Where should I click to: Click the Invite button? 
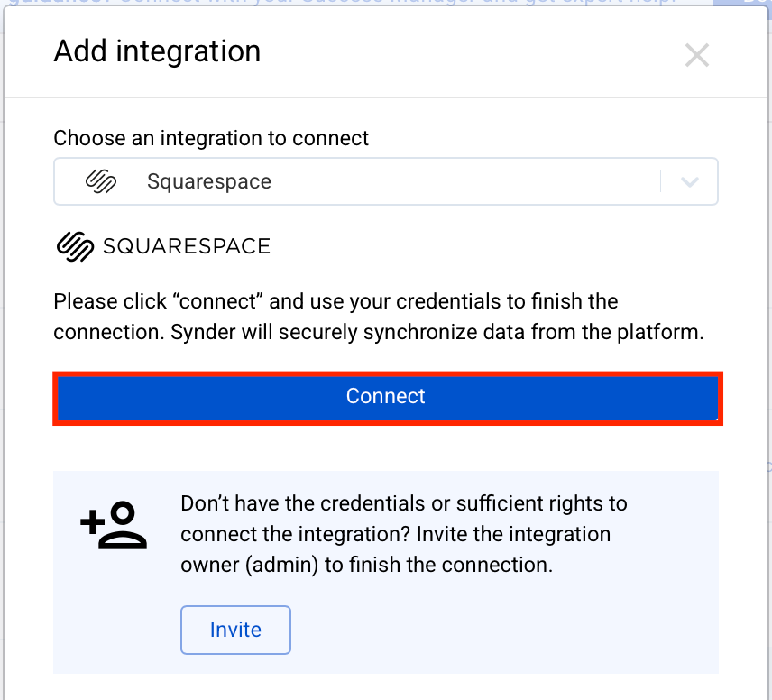[x=235, y=630]
